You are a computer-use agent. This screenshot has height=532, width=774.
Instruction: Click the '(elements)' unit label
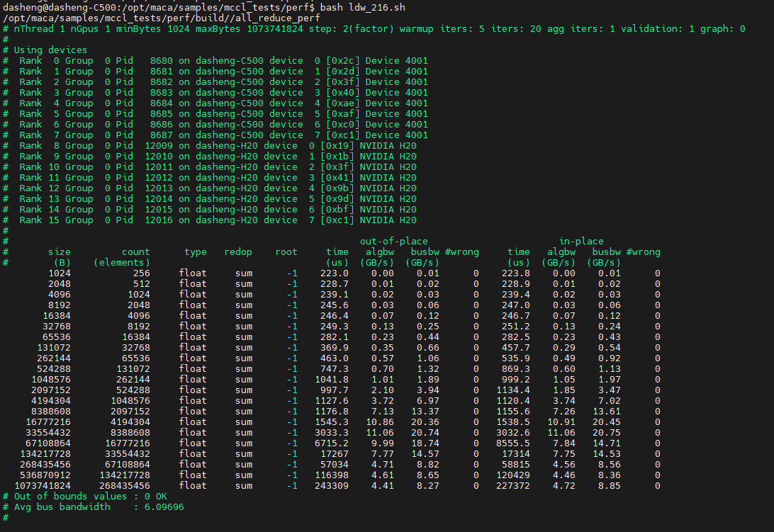(x=122, y=263)
